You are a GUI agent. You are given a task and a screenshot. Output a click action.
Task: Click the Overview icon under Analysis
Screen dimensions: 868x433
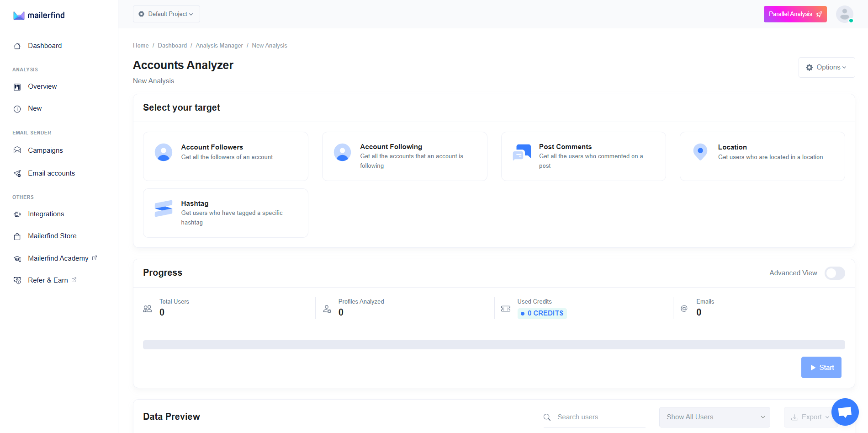(17, 86)
